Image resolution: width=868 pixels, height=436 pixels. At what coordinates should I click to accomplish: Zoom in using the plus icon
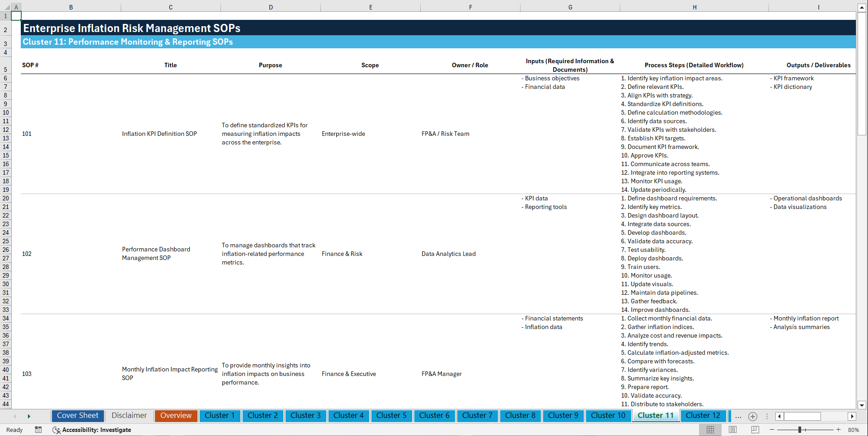(839, 430)
